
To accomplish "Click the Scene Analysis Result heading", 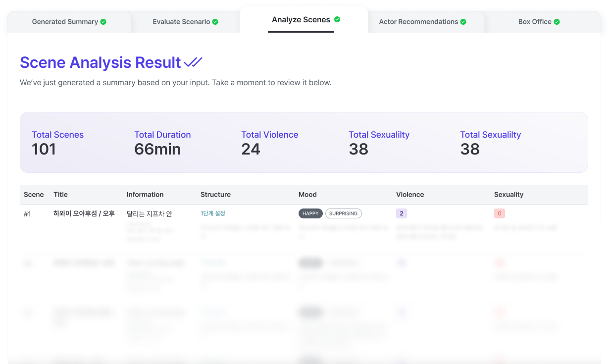I will pos(101,62).
